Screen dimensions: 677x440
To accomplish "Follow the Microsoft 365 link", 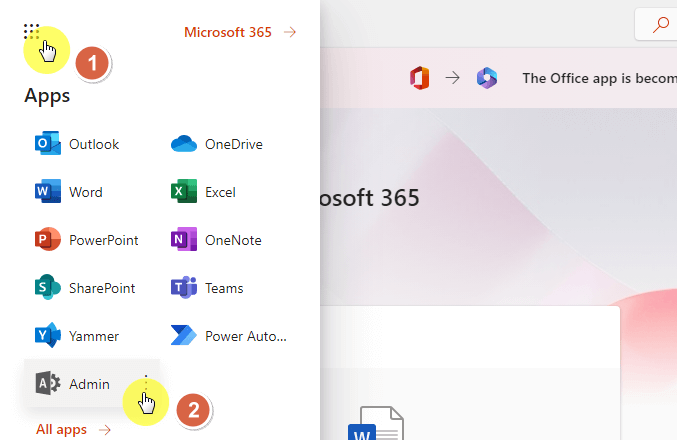I will [228, 32].
